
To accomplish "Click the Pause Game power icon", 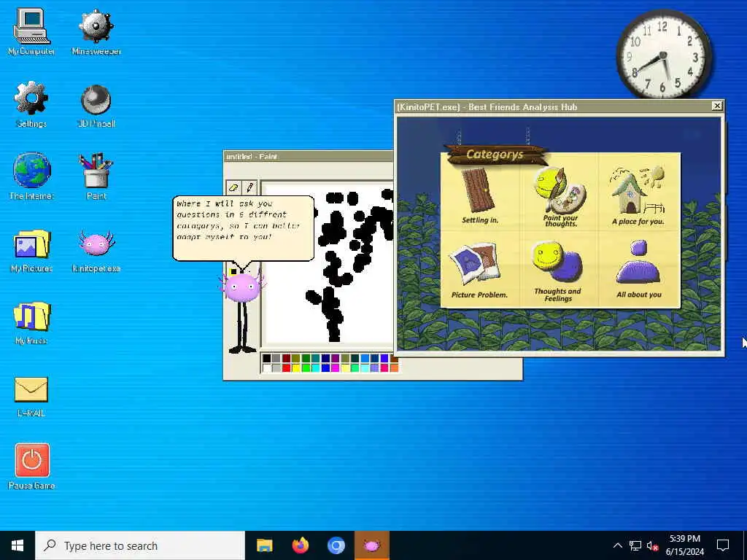I will tap(31, 467).
